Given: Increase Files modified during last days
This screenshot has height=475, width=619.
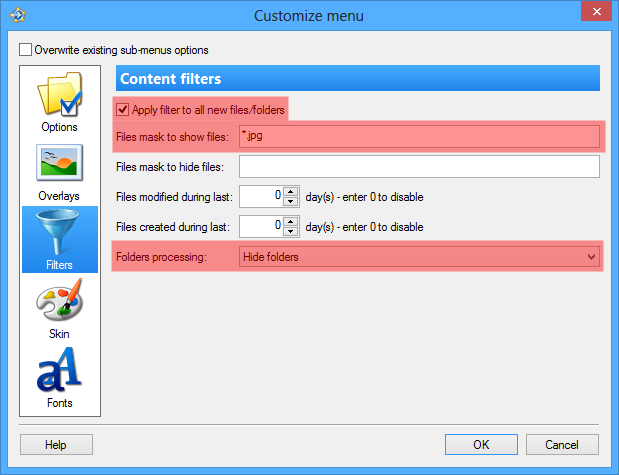Looking at the screenshot, I should [x=291, y=191].
